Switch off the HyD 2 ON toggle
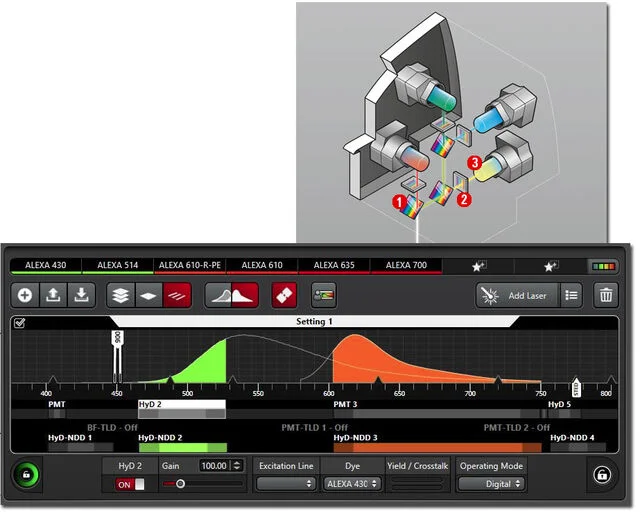 point(130,484)
